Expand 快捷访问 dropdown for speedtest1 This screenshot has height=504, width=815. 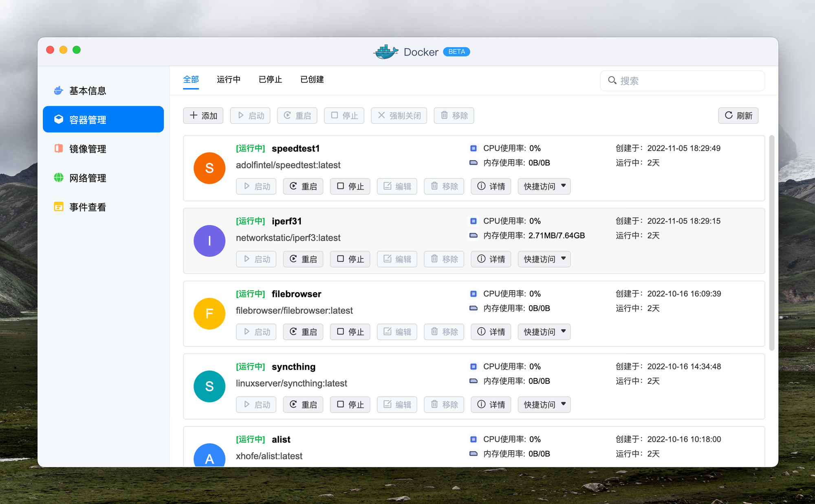[544, 186]
